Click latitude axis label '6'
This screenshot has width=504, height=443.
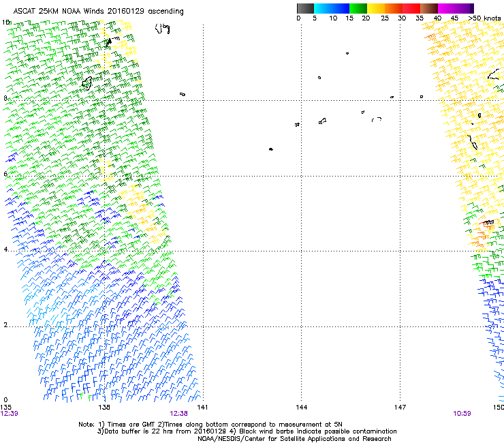(x=5, y=174)
